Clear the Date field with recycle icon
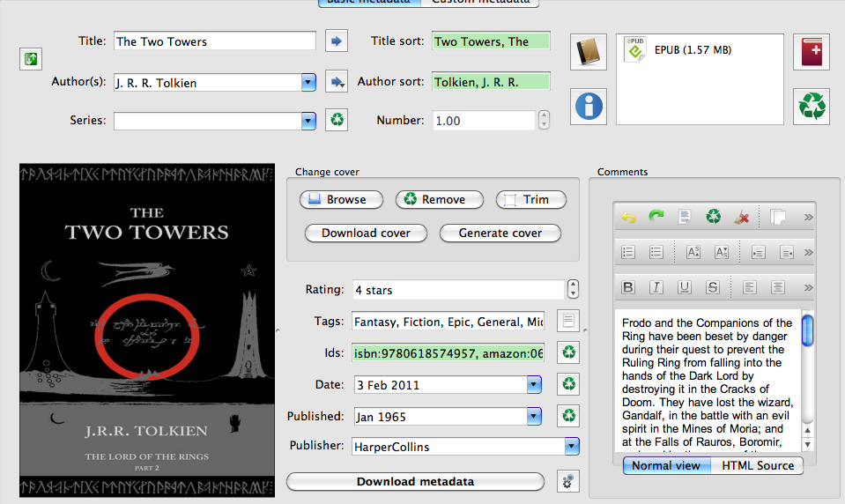 (x=568, y=384)
